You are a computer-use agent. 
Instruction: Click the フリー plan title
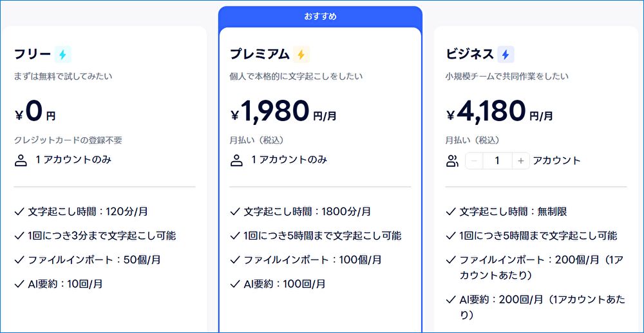32,55
